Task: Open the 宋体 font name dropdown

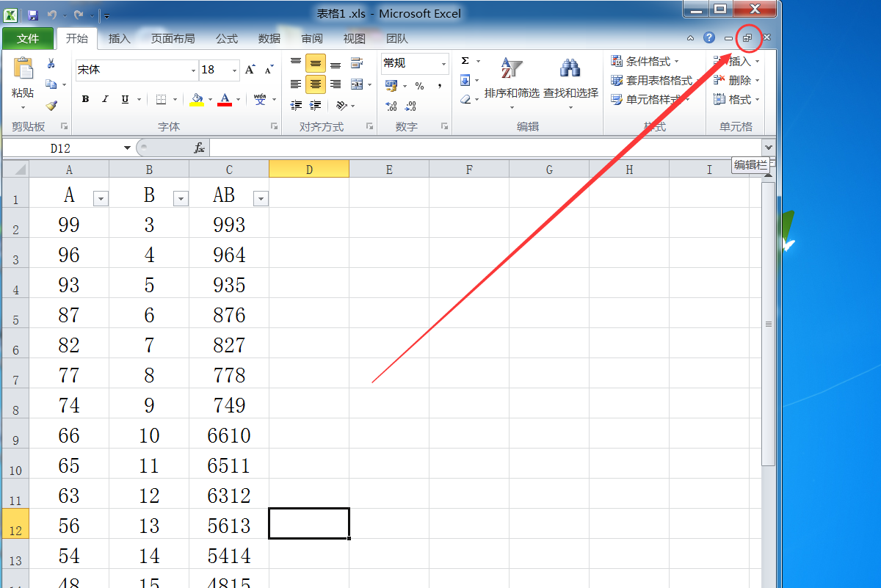Action: (193, 70)
